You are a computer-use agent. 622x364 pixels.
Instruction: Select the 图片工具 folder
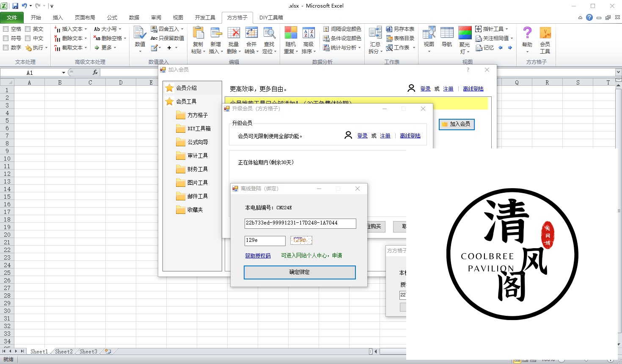193,183
